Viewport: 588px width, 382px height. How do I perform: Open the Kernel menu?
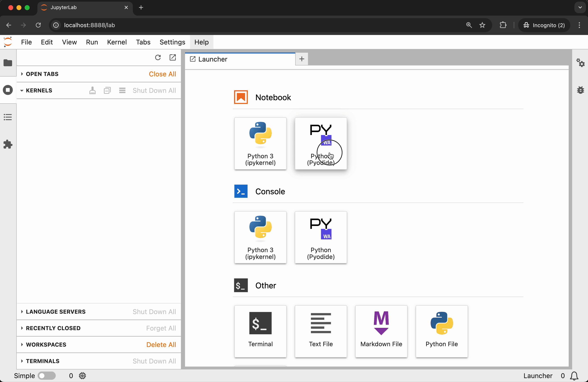click(117, 42)
